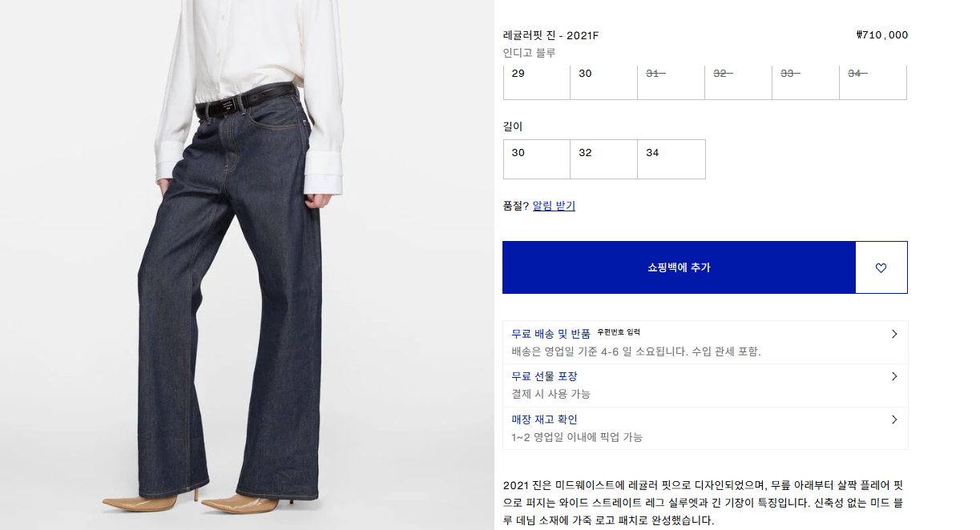Select sold-out waist size 33
The image size is (980, 530).
click(806, 82)
